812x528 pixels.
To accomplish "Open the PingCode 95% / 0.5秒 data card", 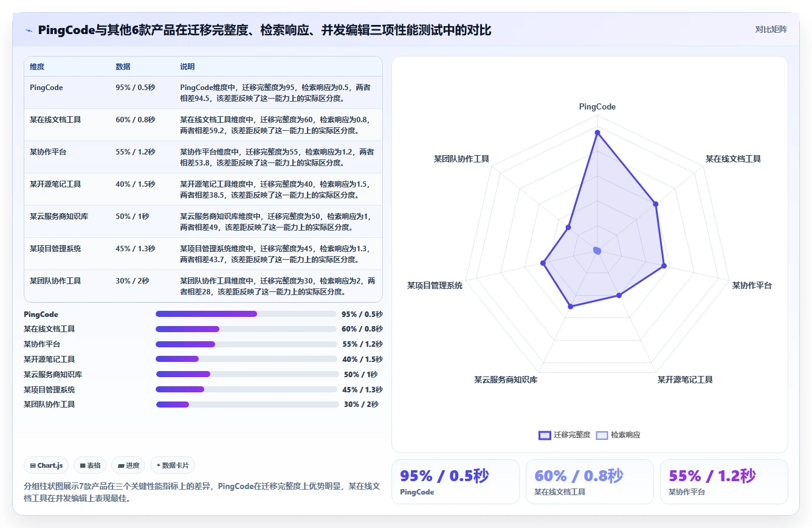I will [455, 482].
